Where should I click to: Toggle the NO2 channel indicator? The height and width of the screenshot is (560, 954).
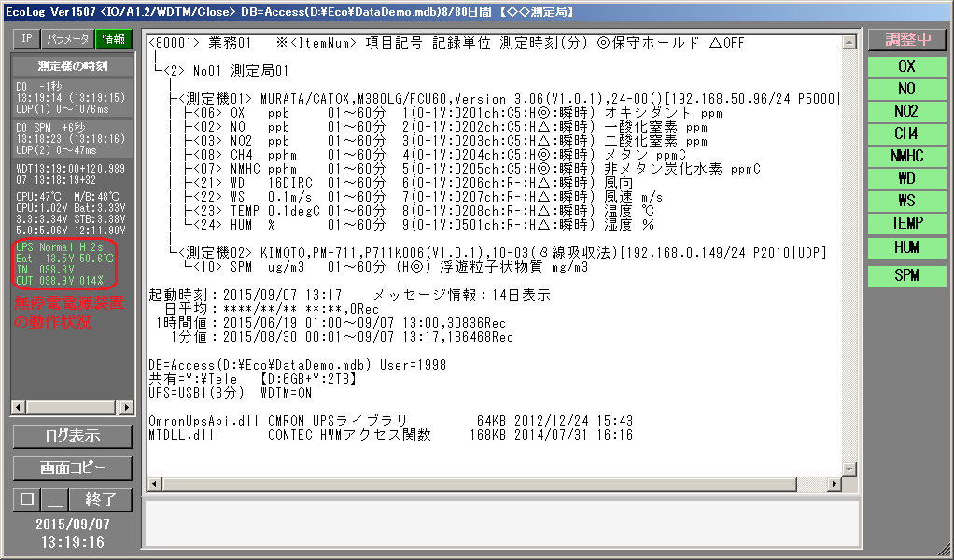point(905,111)
